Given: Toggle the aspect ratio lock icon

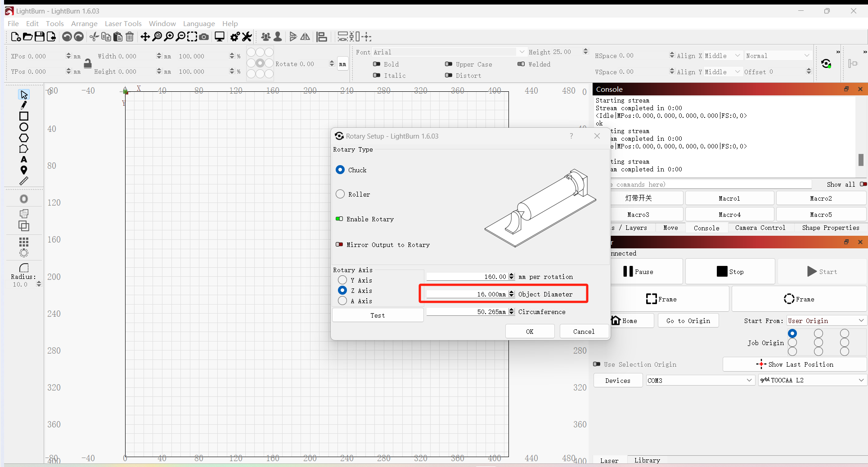Looking at the screenshot, I should [x=88, y=63].
